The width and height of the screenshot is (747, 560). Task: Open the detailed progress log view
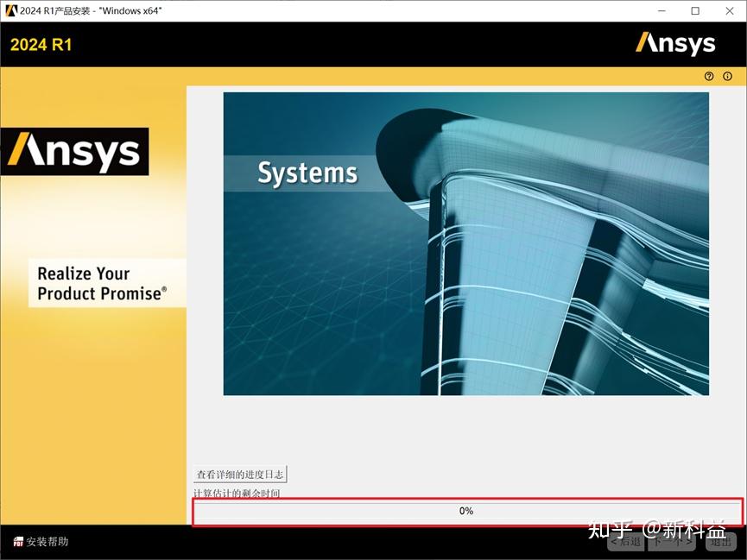point(240,474)
